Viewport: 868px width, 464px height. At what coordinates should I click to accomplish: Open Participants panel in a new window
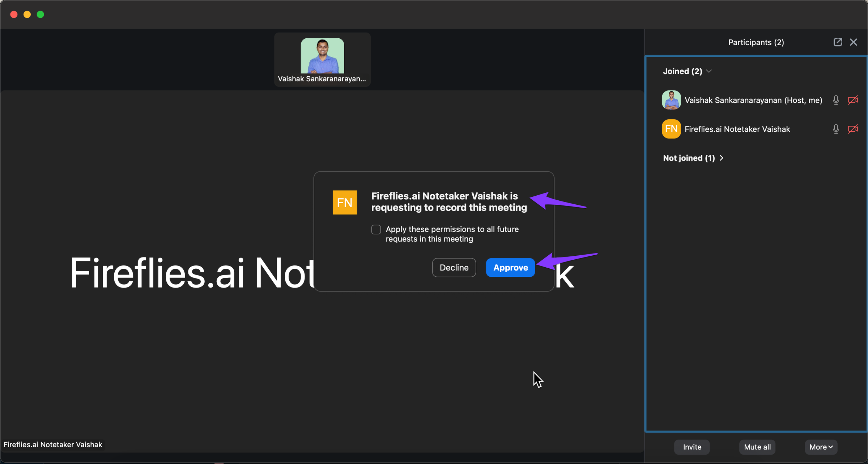838,42
